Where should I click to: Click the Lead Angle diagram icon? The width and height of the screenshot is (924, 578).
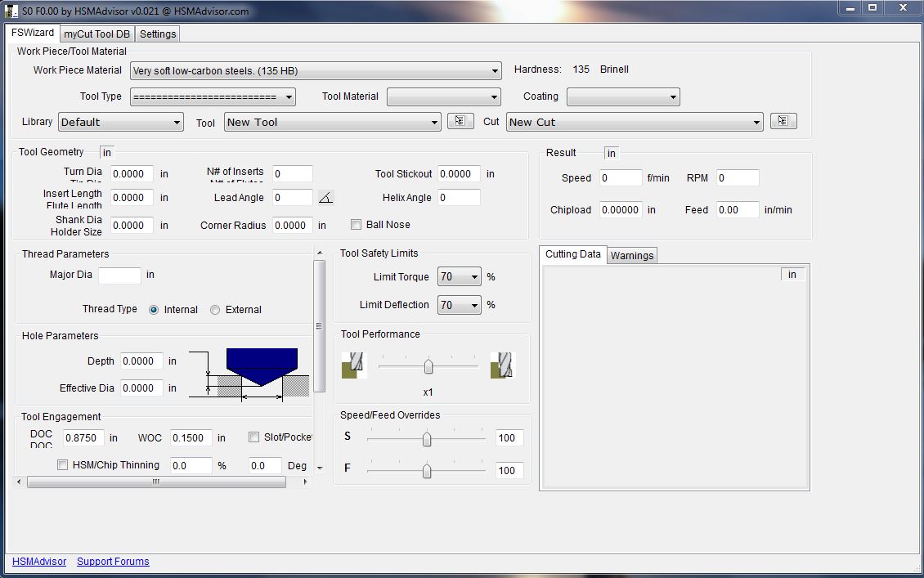pyautogui.click(x=325, y=198)
